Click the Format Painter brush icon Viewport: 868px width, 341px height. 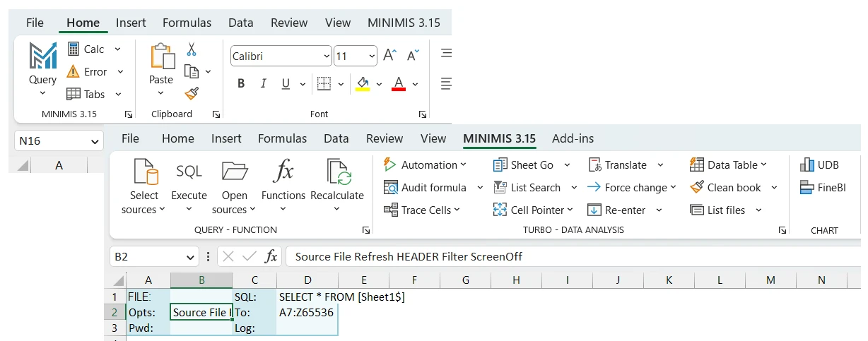tap(192, 93)
